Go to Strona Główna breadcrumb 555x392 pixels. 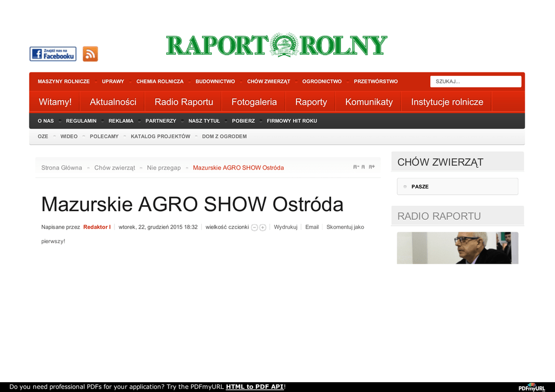pyautogui.click(x=61, y=168)
